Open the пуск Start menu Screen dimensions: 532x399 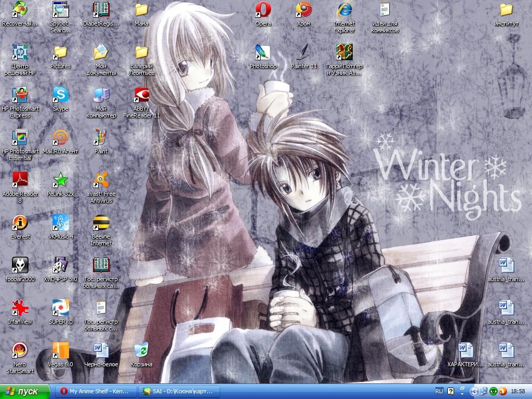(x=25, y=392)
